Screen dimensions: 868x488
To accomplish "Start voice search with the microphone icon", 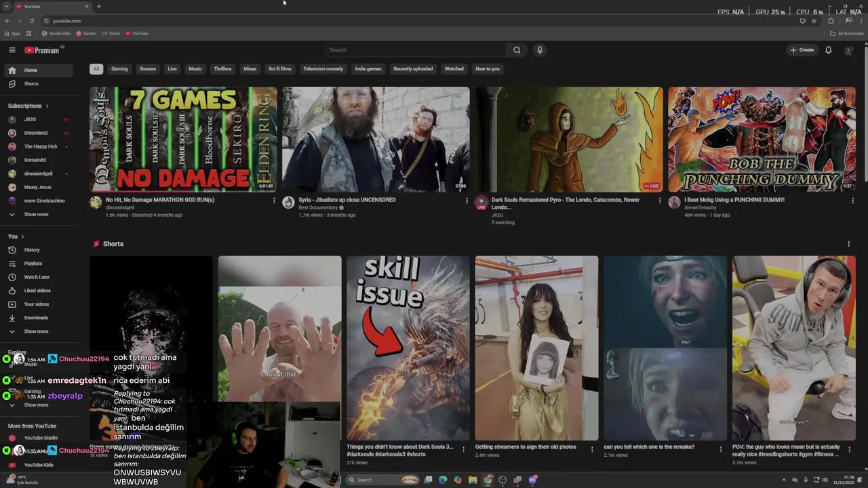I will coord(540,50).
